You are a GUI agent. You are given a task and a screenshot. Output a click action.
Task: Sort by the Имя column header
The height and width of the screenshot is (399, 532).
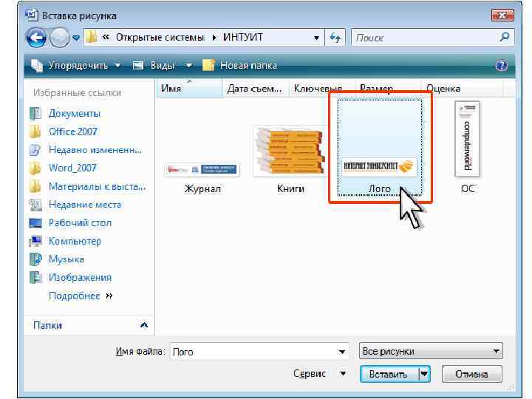(189, 89)
